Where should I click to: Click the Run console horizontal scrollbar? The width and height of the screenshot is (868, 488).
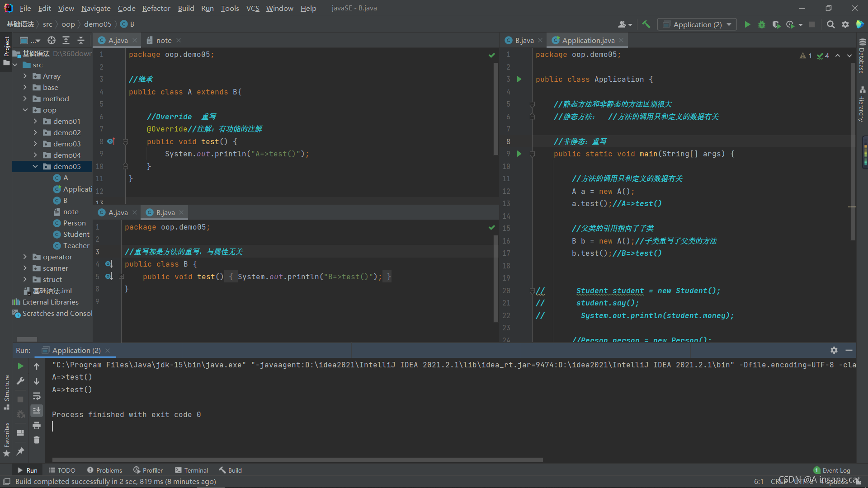[297, 460]
